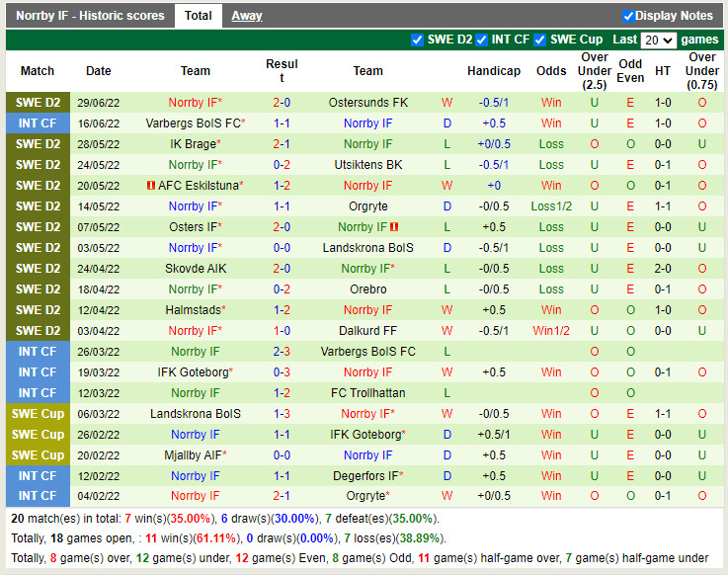Screen dimensions: 728x575
Task: Open the Mjallby AIF team link
Action: (x=194, y=455)
